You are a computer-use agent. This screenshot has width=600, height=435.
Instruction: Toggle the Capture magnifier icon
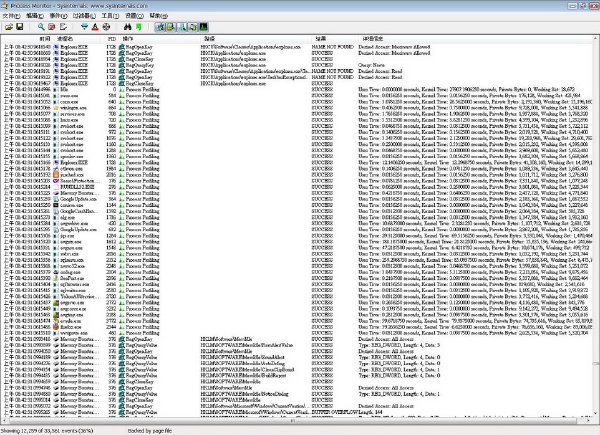[41, 27]
